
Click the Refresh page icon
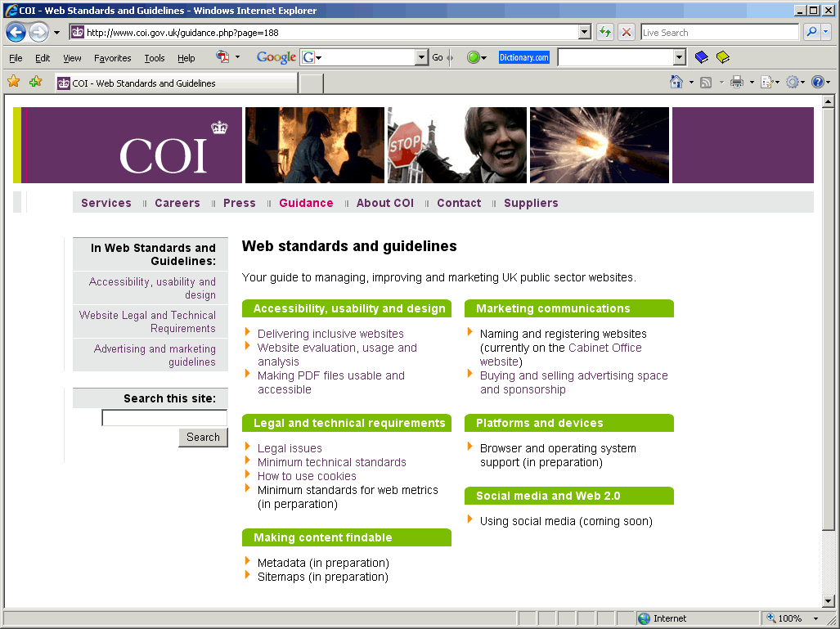coord(604,32)
